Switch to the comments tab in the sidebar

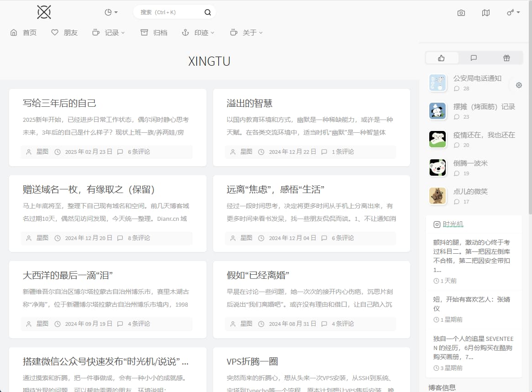pyautogui.click(x=474, y=57)
